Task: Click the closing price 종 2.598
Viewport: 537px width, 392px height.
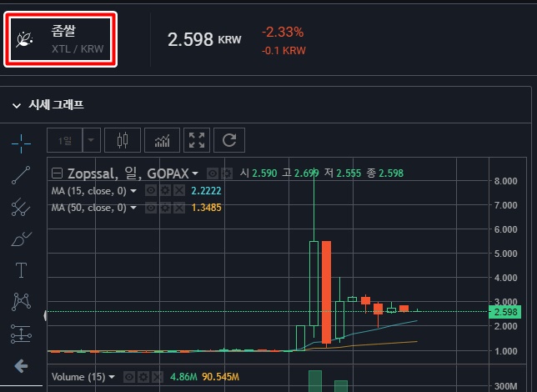Action: pyautogui.click(x=384, y=173)
